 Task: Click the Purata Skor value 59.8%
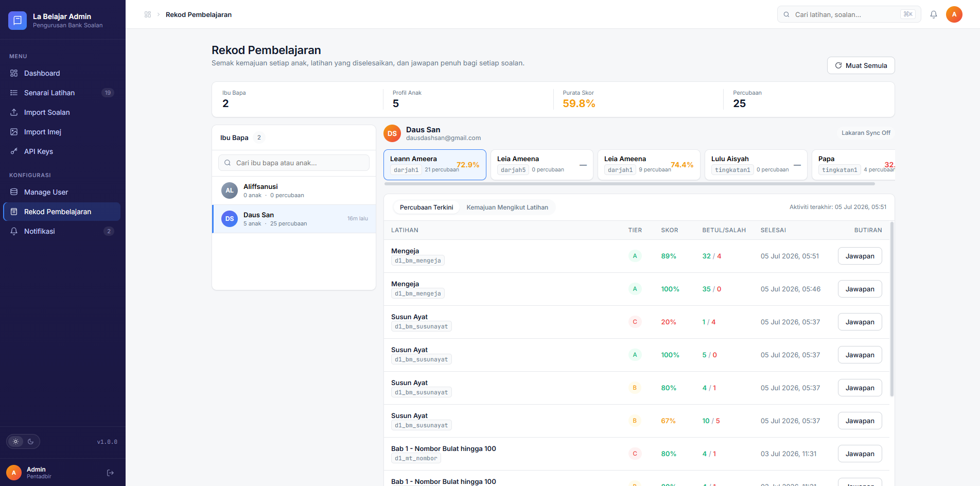tap(579, 103)
